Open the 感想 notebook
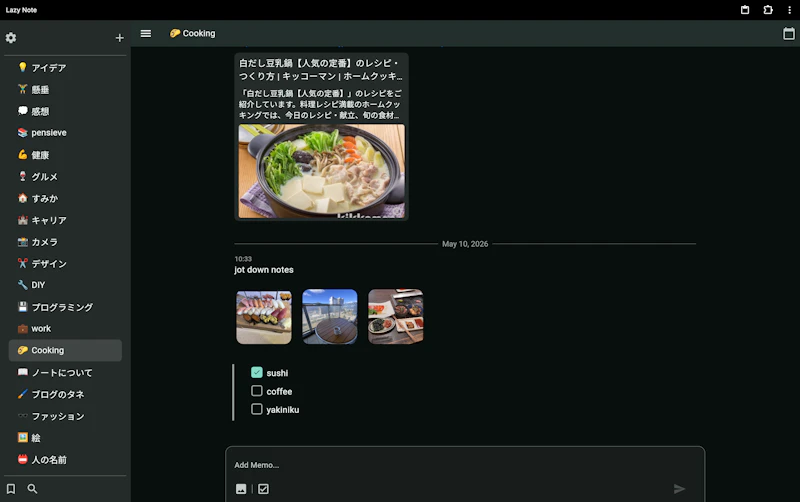The height and width of the screenshot is (502, 800). click(65, 111)
